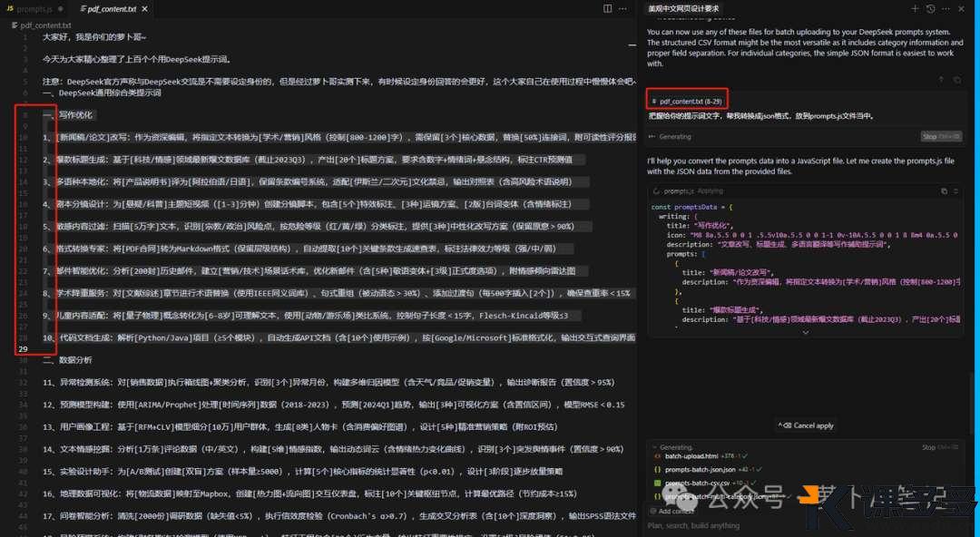Click checkmark next to prompts-batch-json.json

[759, 469]
